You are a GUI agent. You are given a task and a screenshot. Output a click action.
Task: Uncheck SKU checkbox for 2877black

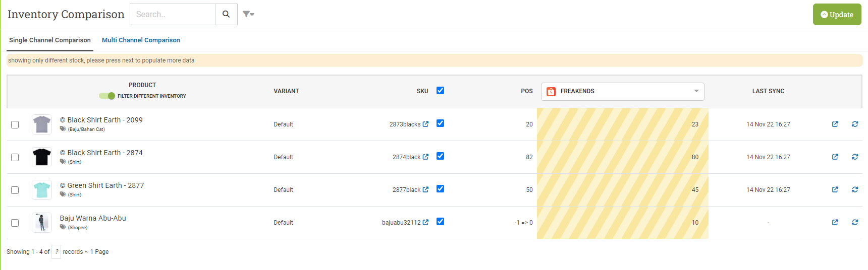pos(440,189)
